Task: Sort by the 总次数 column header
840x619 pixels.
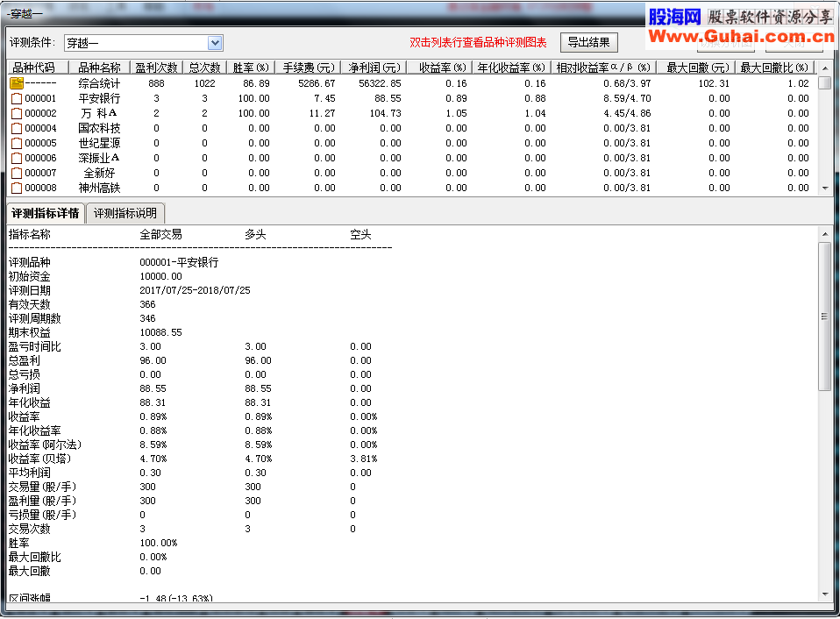Action: [204, 68]
